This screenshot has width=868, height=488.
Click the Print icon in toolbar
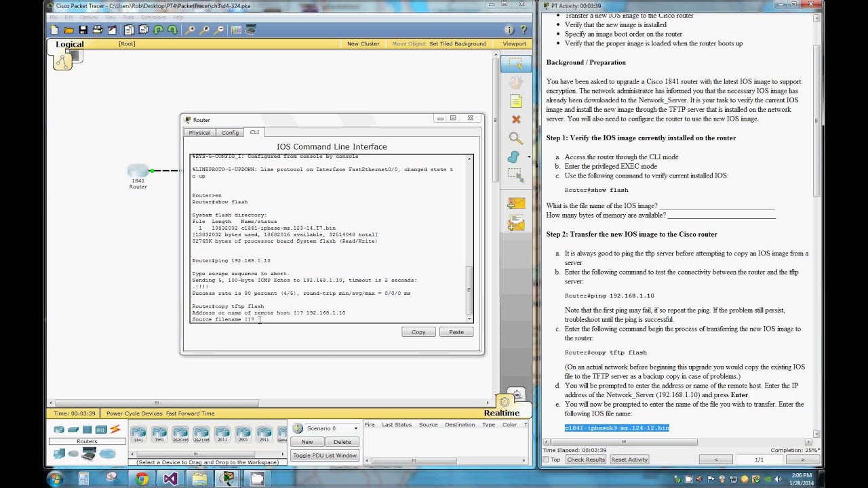(98, 30)
